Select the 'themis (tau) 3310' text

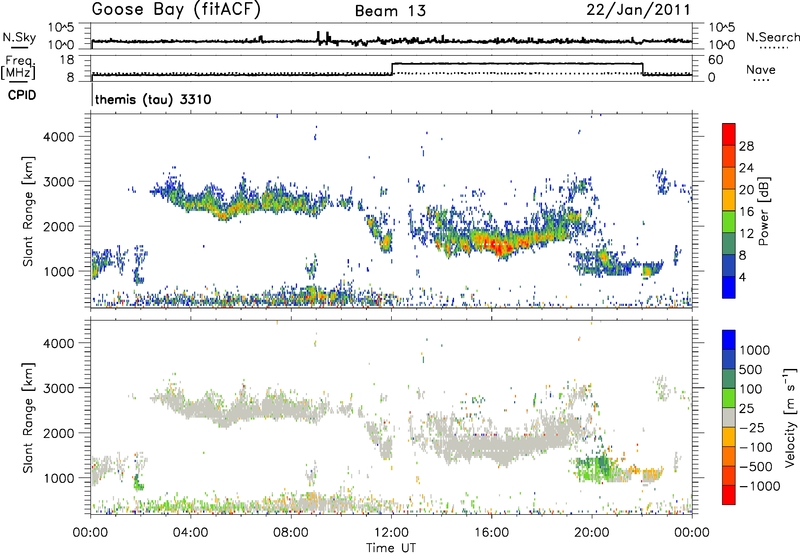click(x=153, y=99)
